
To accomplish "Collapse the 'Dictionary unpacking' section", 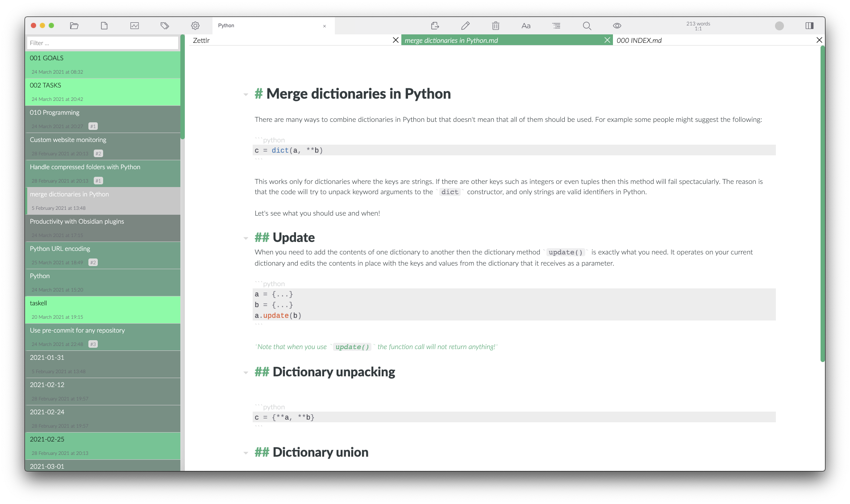I will pos(246,373).
